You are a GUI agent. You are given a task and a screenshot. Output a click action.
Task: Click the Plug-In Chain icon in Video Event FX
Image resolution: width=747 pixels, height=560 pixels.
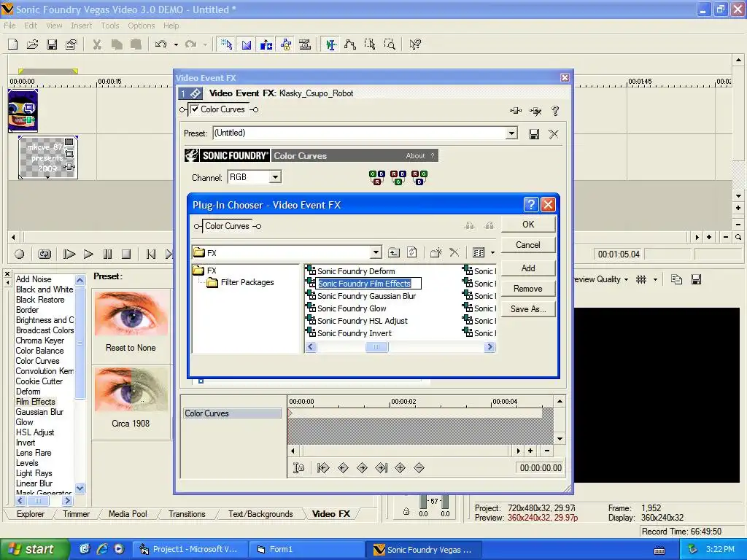(516, 111)
